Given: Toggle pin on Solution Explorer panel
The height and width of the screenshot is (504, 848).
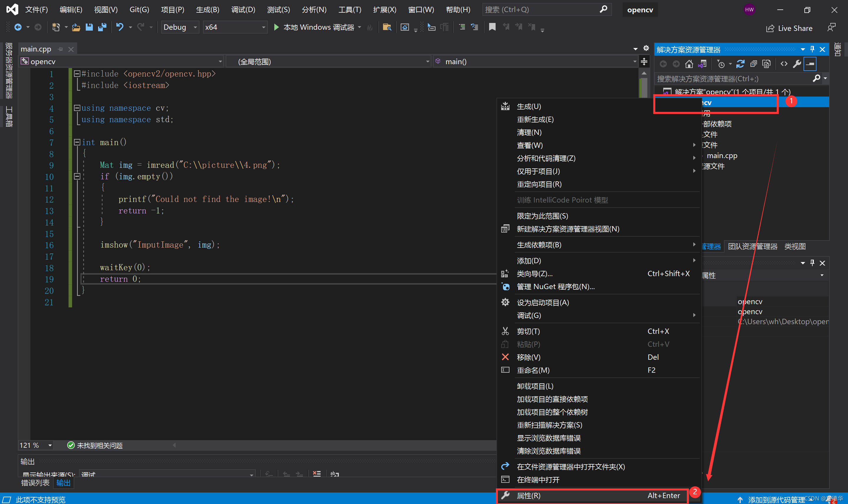Looking at the screenshot, I should [812, 49].
